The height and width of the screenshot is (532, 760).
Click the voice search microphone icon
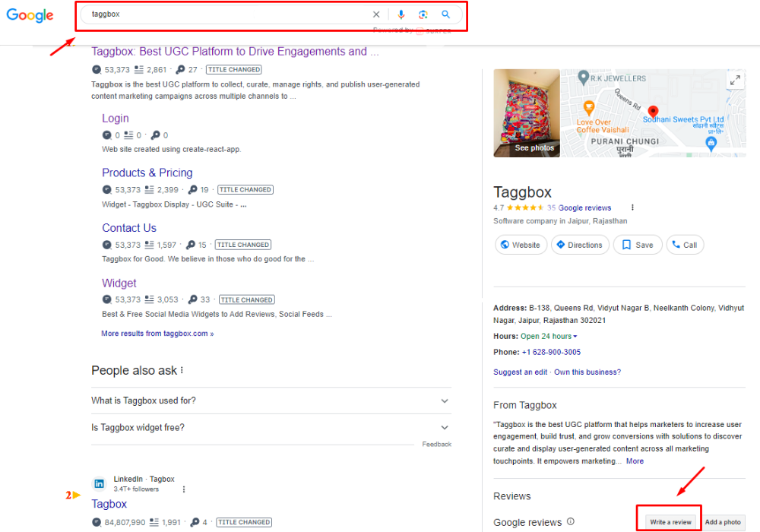(401, 14)
